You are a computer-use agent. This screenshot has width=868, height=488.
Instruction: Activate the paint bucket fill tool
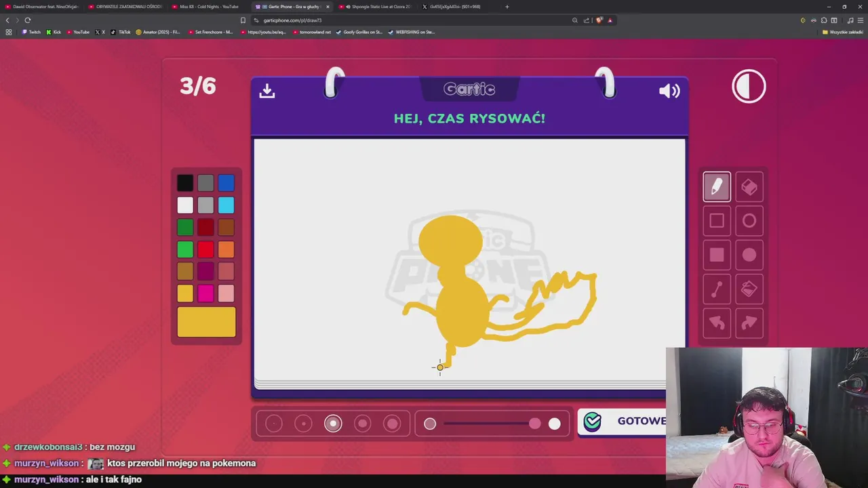749,289
